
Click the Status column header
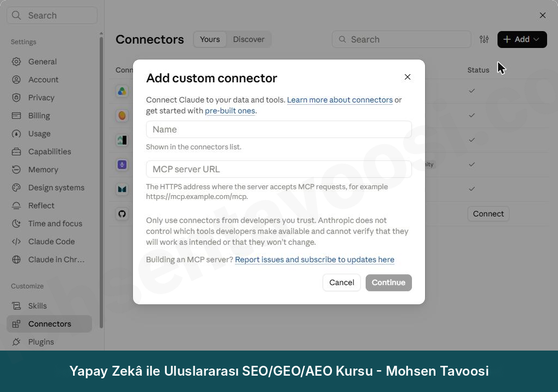(478, 70)
